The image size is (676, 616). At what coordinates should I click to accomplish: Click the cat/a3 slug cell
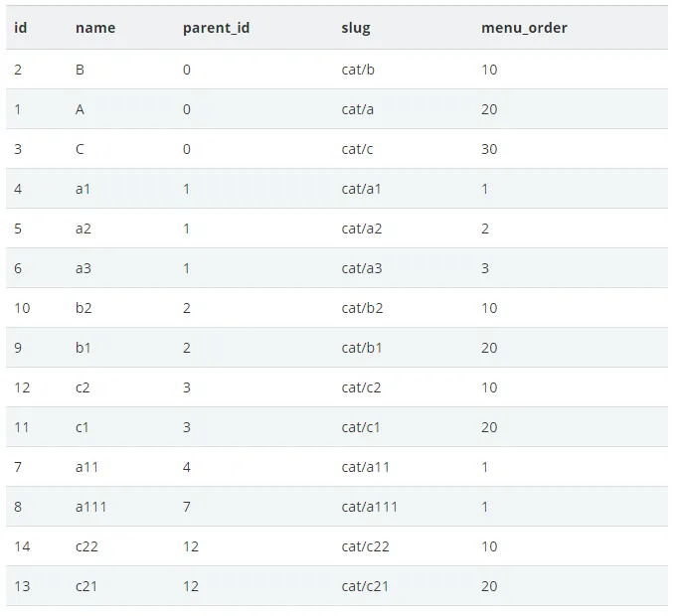(362, 268)
